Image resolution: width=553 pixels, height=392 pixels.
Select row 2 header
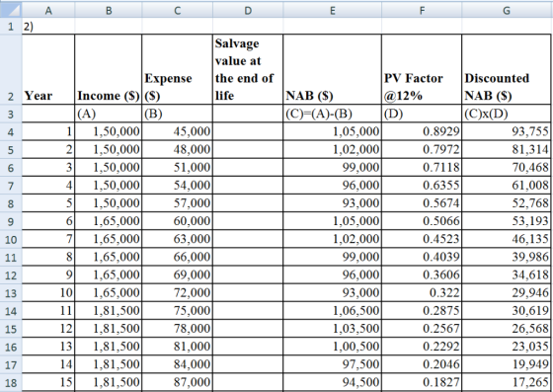[11, 69]
